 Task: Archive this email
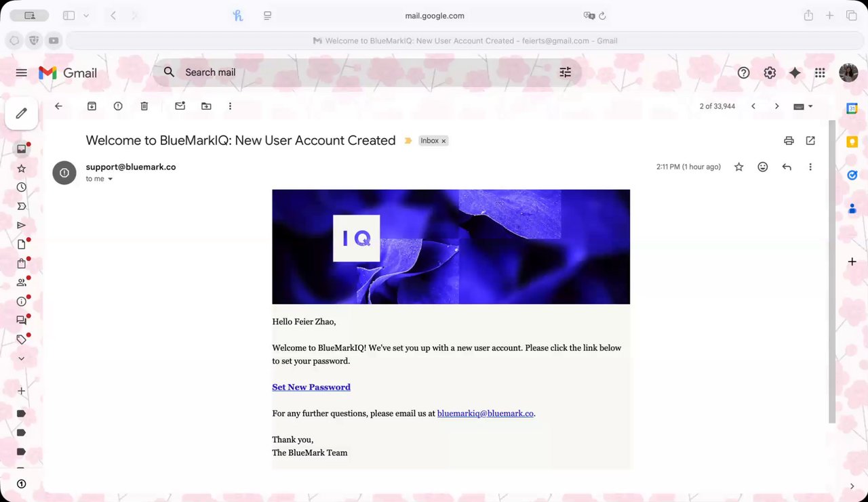pyautogui.click(x=92, y=106)
